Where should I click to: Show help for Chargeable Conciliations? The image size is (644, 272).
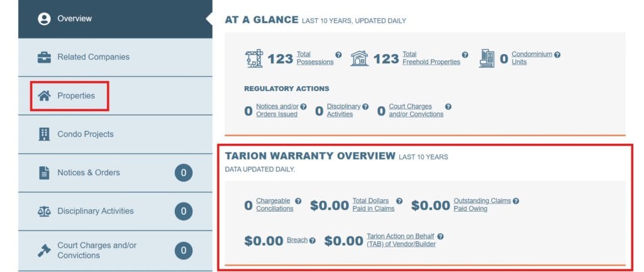point(298,201)
